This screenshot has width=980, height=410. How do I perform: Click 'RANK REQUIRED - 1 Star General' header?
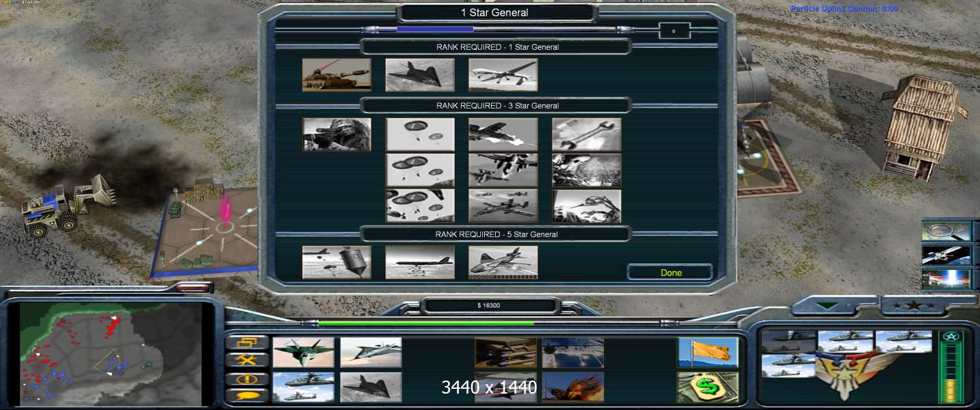click(497, 47)
